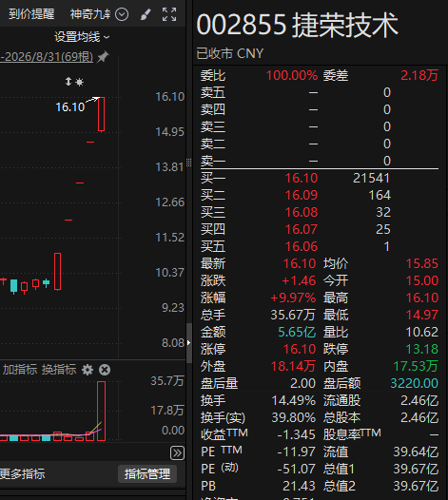Click the 内盘 value 17.53万

pos(416,366)
